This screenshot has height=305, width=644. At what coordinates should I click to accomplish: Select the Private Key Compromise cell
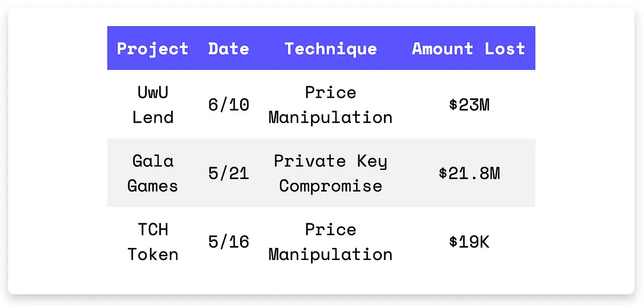[x=331, y=173]
